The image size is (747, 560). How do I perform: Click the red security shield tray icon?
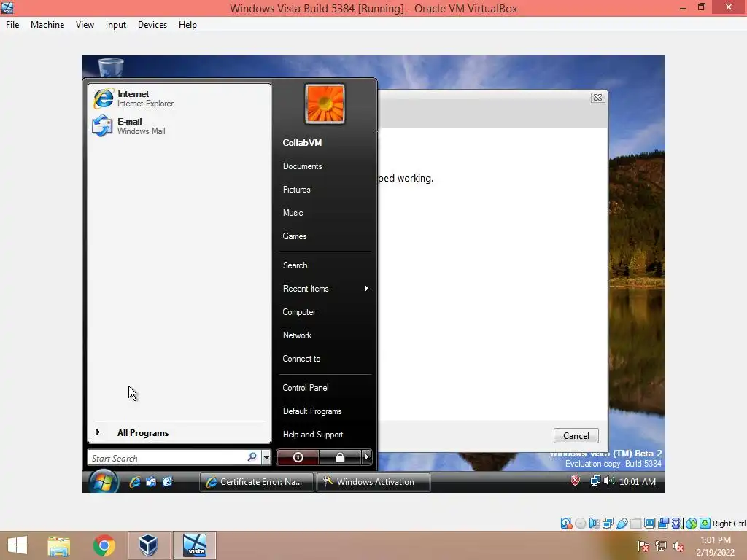576,481
